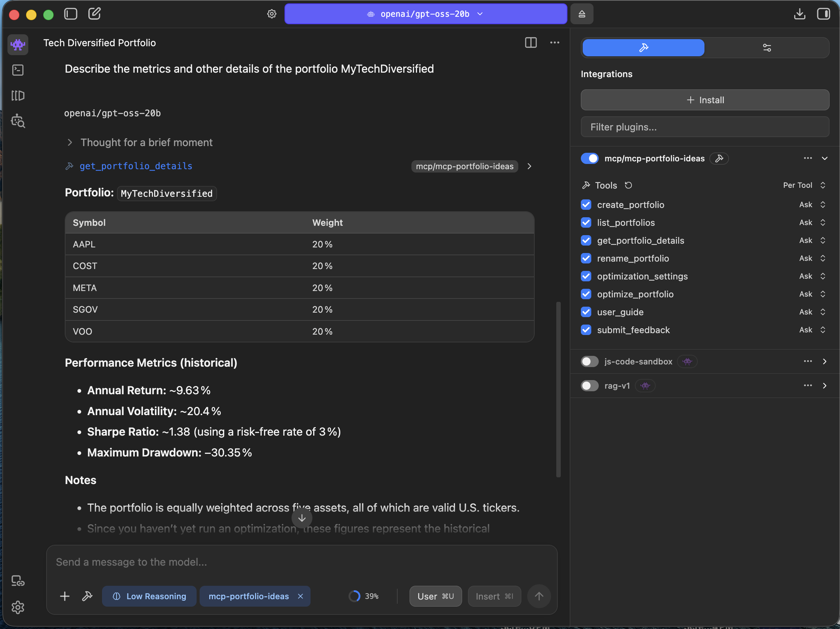Refresh the Tools list
This screenshot has width=840, height=629.
(x=629, y=185)
